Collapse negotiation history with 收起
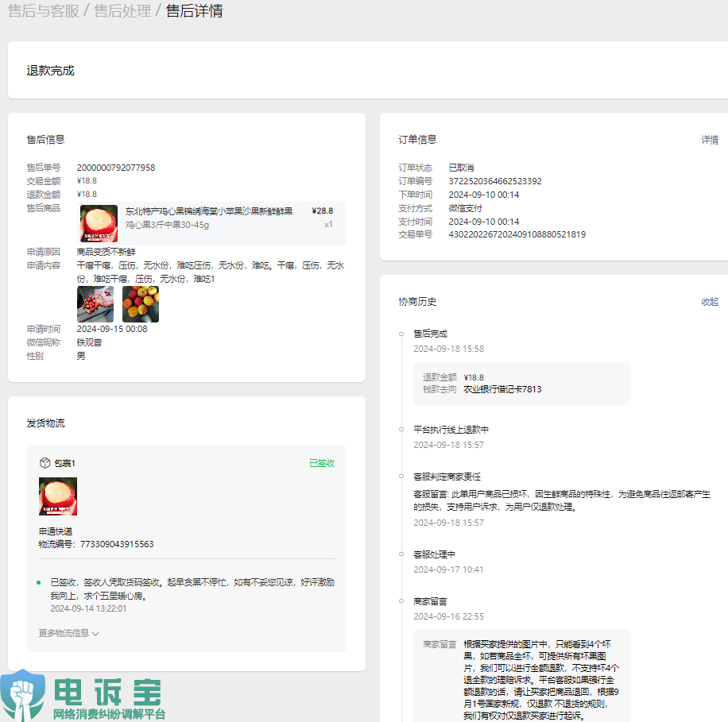 point(710,302)
